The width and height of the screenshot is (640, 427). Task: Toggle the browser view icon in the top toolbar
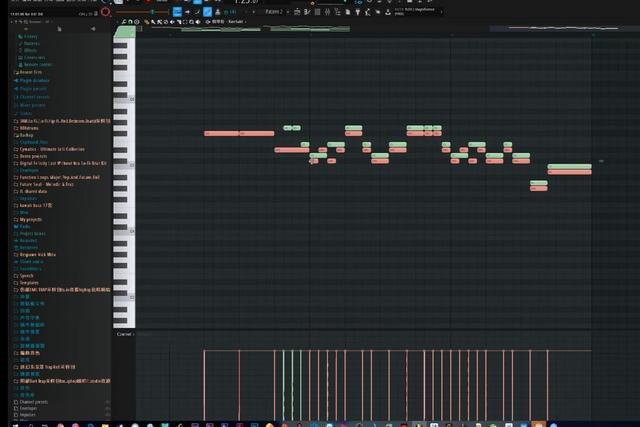click(x=338, y=12)
